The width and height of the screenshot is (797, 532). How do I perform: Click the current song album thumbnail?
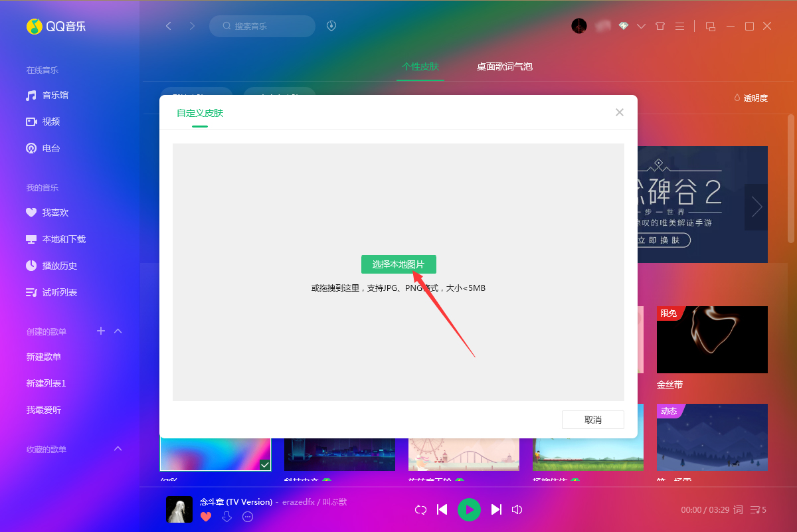[x=179, y=509]
